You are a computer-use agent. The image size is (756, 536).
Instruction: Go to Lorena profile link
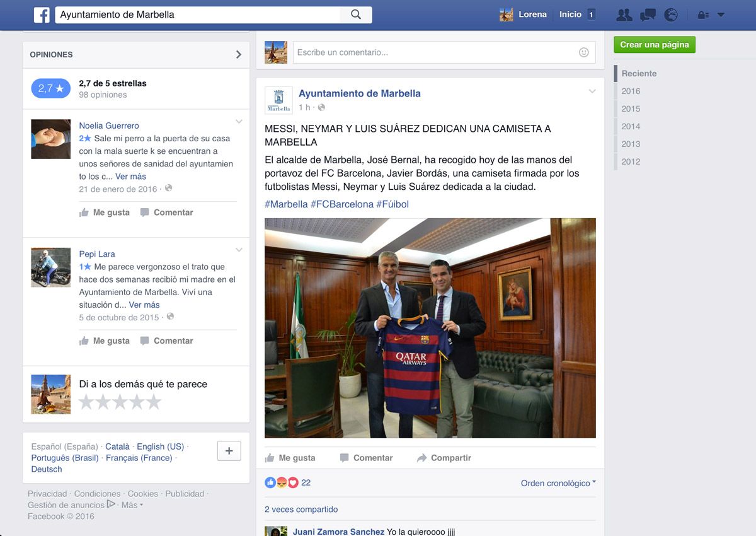pos(532,15)
